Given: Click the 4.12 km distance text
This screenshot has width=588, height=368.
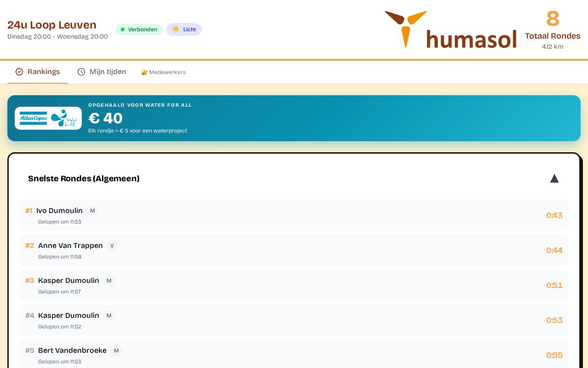Looking at the screenshot, I should [x=553, y=46].
